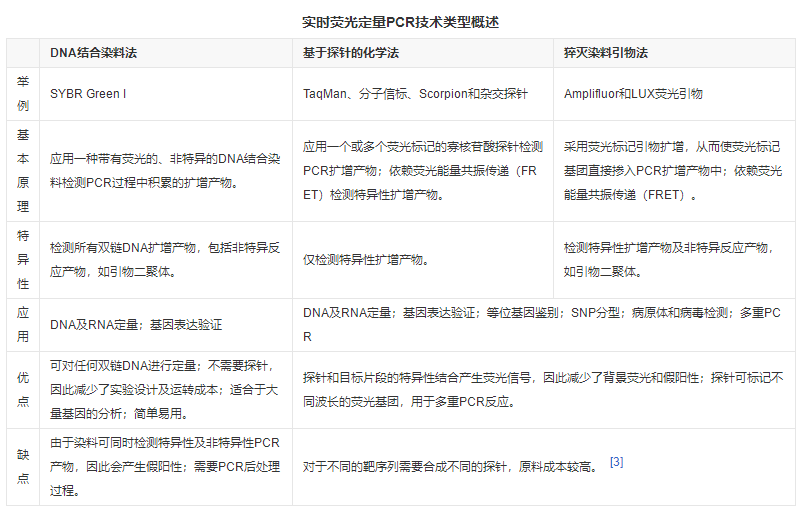Click the cell starting with 由于染料可同时检测
Image resolution: width=798 pixels, height=511 pixels.
(x=165, y=466)
